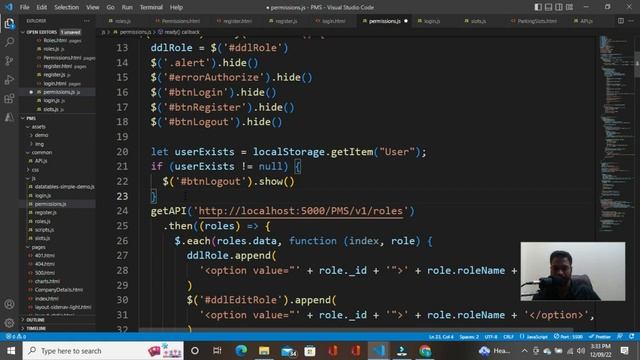
Task: Click the feedback icon in status bar
Action: 620,337
